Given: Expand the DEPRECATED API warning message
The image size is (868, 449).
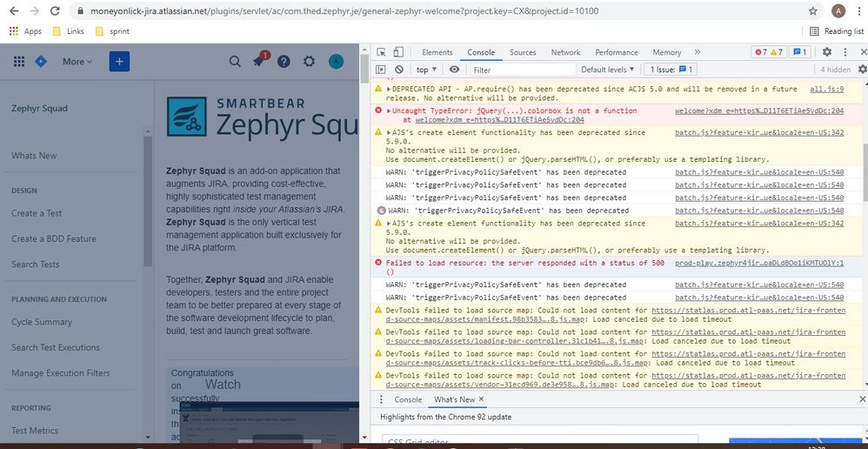Looking at the screenshot, I should coord(389,89).
